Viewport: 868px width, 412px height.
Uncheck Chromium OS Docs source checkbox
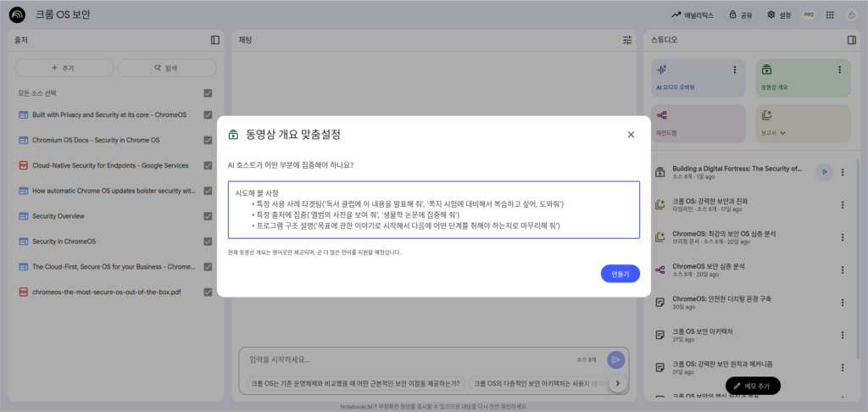click(x=208, y=140)
